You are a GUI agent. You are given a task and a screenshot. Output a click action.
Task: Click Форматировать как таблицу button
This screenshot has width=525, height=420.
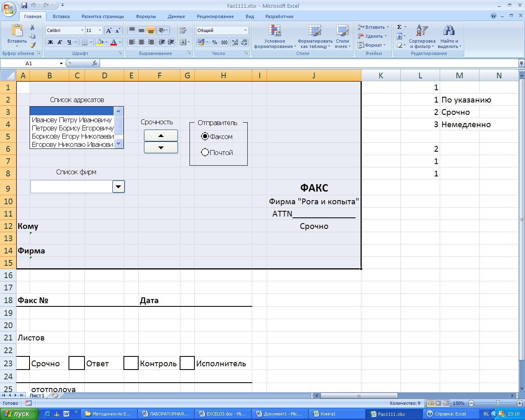[315, 36]
